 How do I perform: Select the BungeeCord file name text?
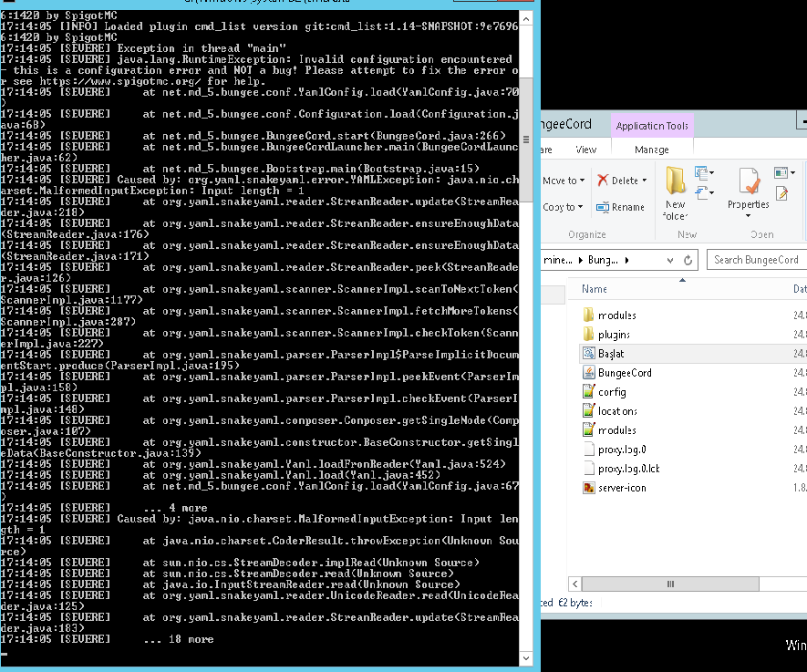pyautogui.click(x=625, y=373)
